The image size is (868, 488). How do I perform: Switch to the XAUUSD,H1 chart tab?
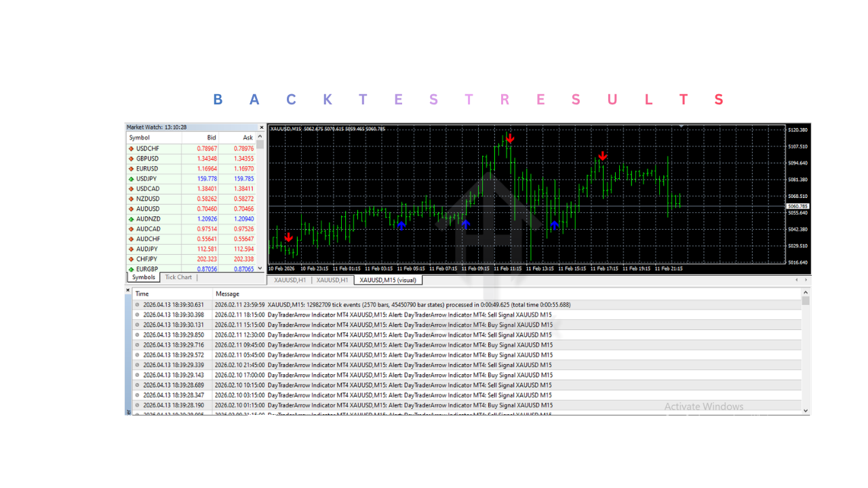(x=291, y=279)
